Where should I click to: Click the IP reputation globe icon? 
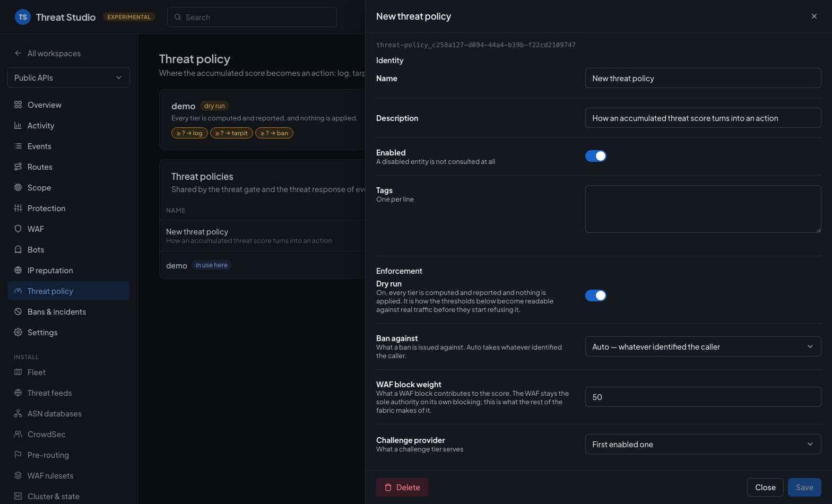click(x=18, y=270)
